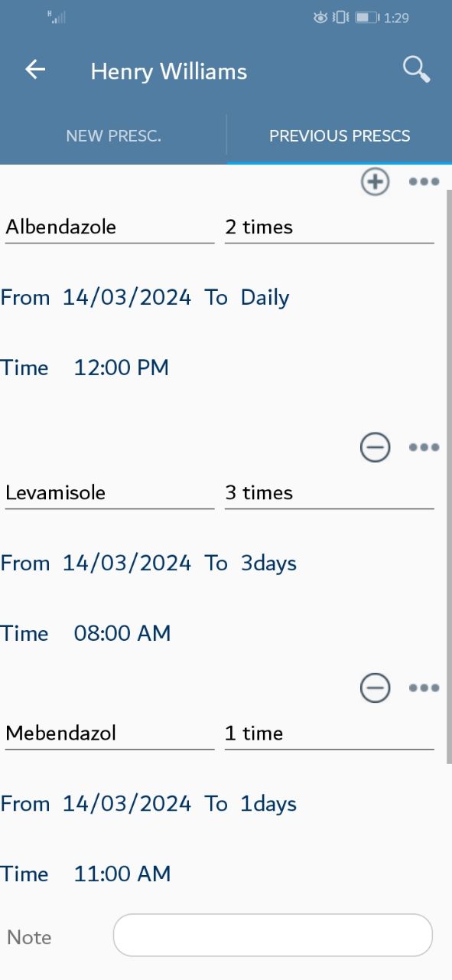Screen dimensions: 452x980
Task: Change the 3 times frequency for Levamisole
Action: (x=329, y=493)
